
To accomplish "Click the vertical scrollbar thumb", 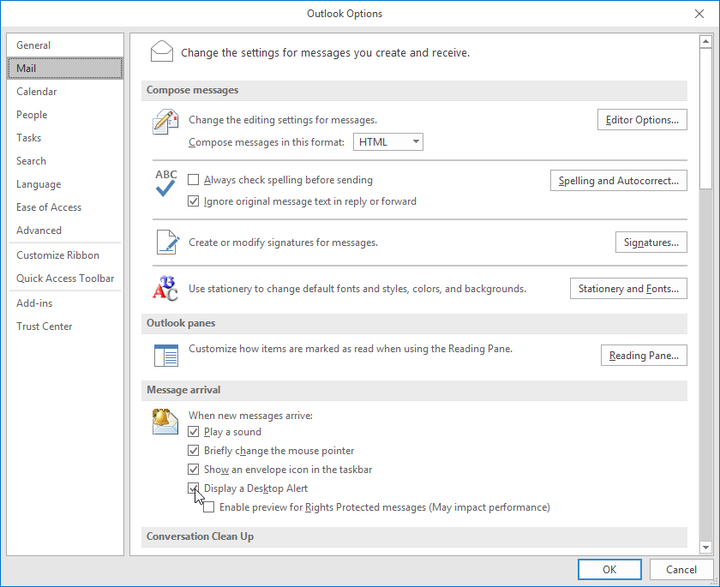I will 705,118.
